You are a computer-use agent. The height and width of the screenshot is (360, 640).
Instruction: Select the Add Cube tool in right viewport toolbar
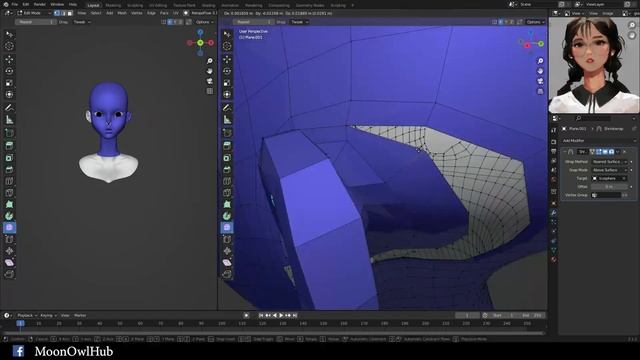click(x=227, y=133)
